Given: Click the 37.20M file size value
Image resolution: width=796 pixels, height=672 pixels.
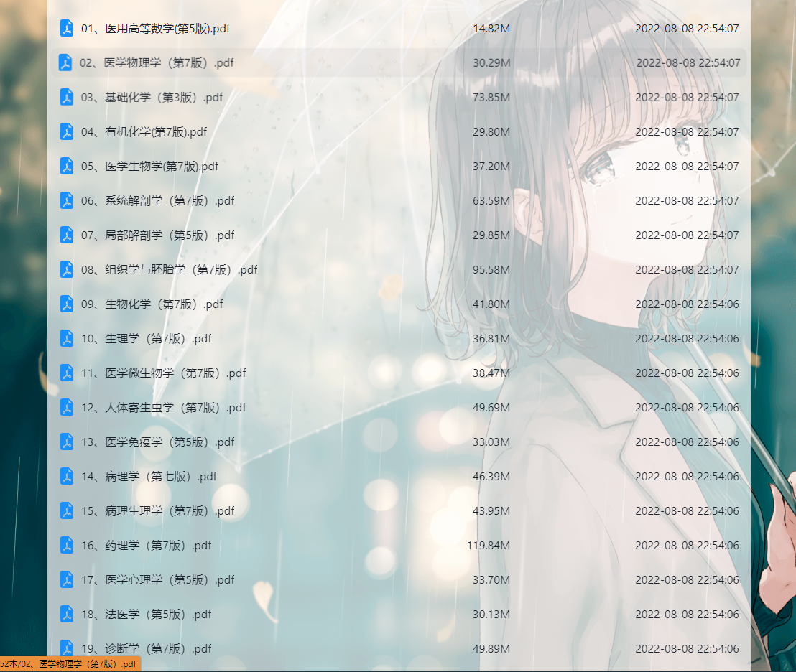Looking at the screenshot, I should tap(491, 167).
